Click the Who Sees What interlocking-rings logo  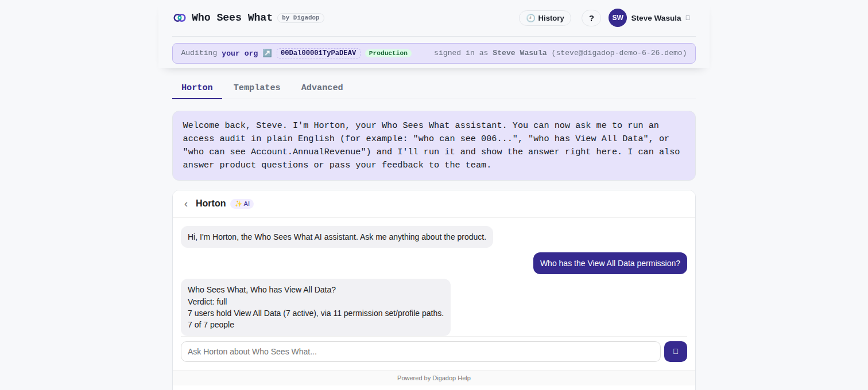pos(180,18)
